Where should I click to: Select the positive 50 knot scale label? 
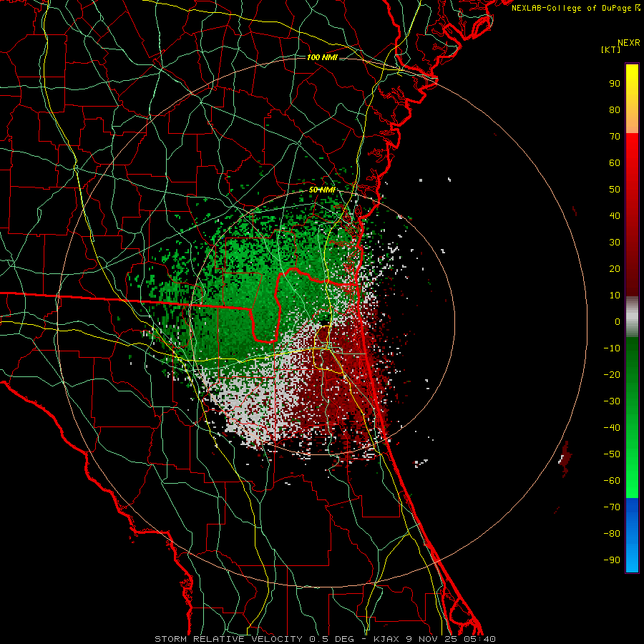(x=615, y=190)
